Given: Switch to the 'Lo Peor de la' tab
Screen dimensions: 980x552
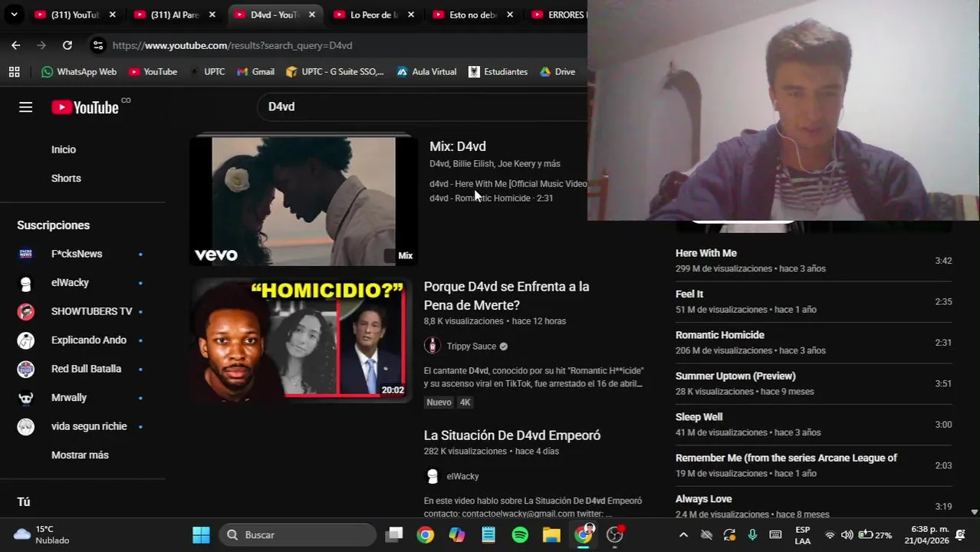Looking at the screenshot, I should [373, 15].
